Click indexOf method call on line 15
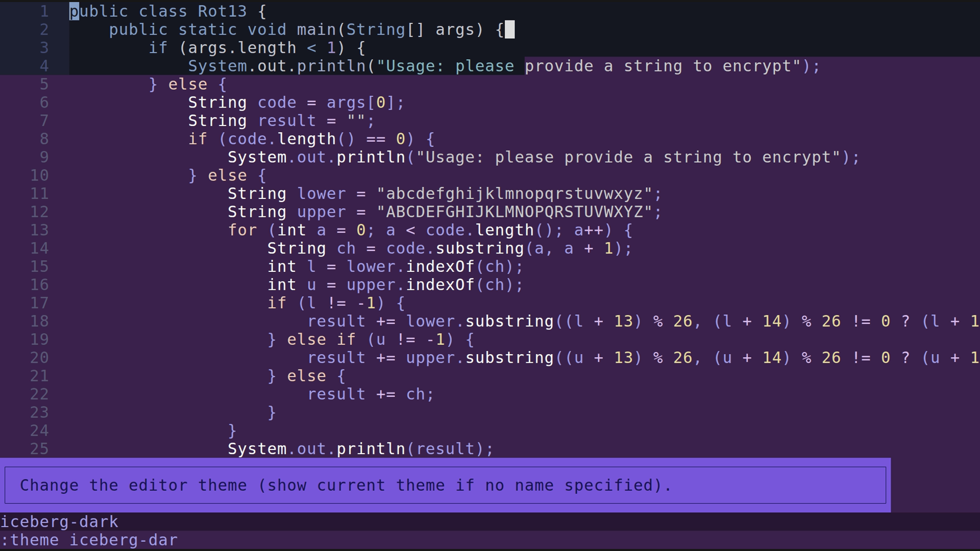Image resolution: width=980 pixels, height=551 pixels. point(439,266)
